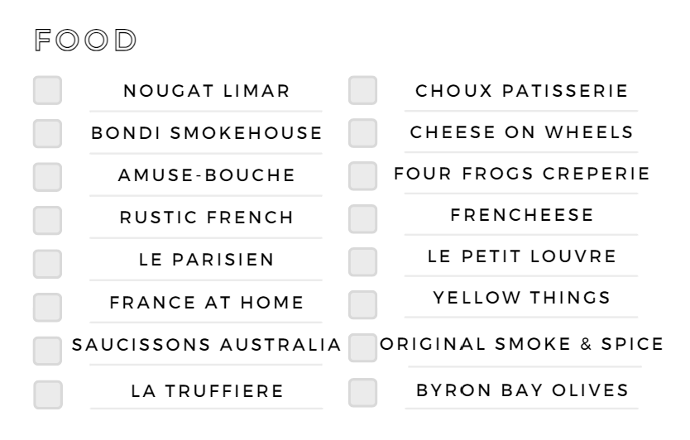Tick the Yellow Things checkbox

[x=363, y=304]
